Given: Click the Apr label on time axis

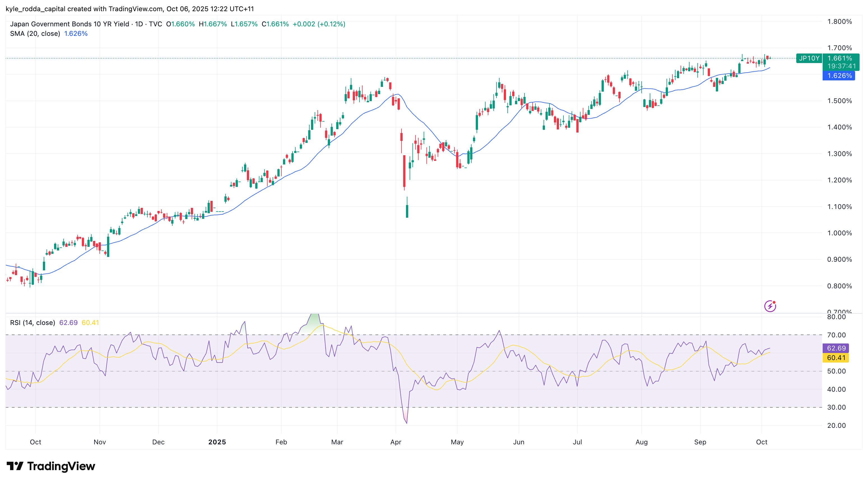Looking at the screenshot, I should coord(396,442).
